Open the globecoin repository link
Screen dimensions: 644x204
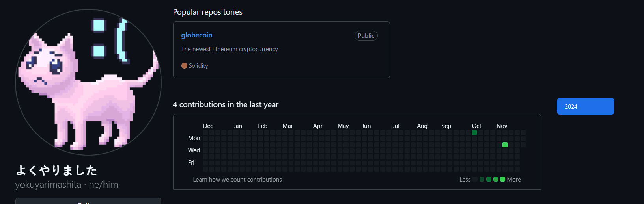click(x=196, y=35)
